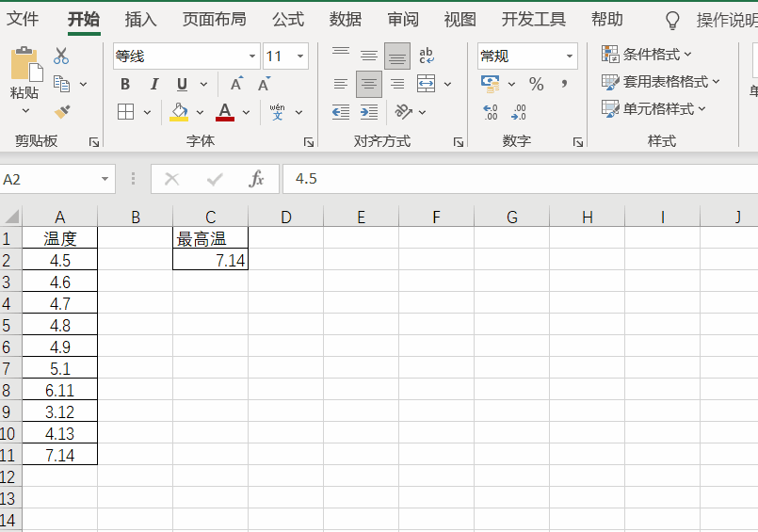
Task: Apply percent style
Action: 536,84
